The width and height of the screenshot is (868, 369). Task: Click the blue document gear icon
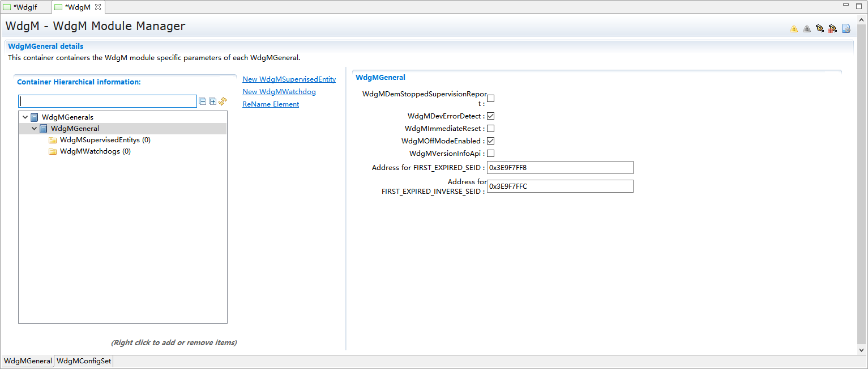(x=846, y=29)
